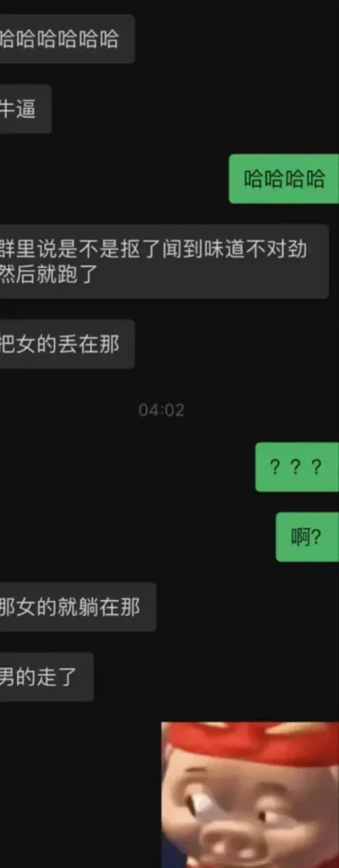Select the green ？？？ message bubble
Screen dimensions: 339x868
(297, 467)
